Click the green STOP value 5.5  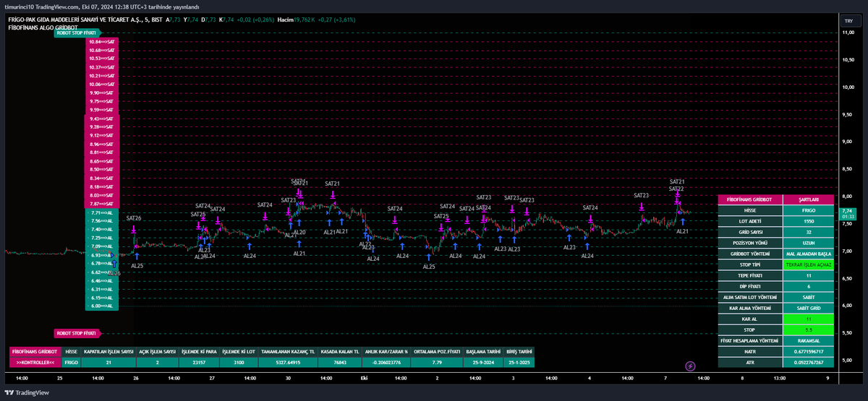809,329
